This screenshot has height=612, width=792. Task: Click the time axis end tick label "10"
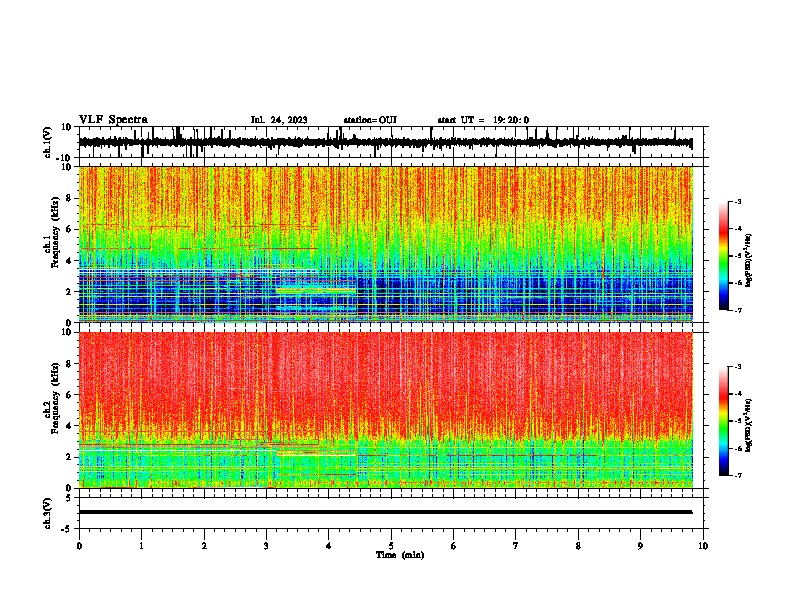coord(703,546)
